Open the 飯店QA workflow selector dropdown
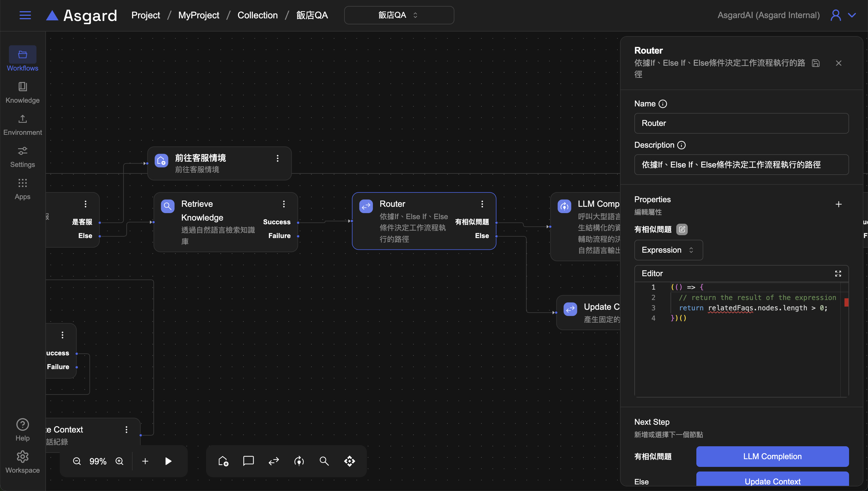 coord(399,15)
